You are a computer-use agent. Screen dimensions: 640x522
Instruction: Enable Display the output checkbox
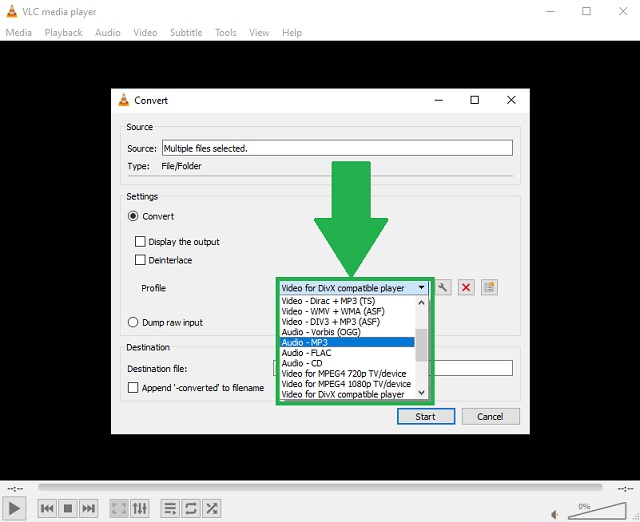140,242
